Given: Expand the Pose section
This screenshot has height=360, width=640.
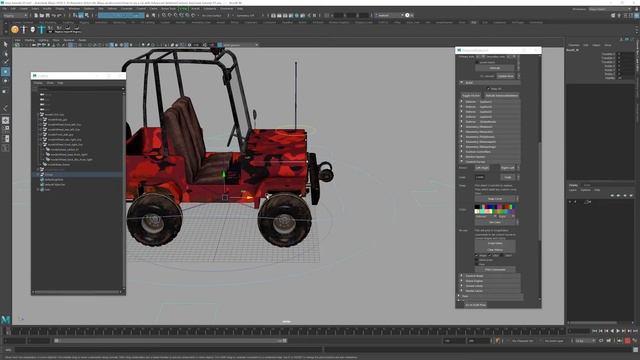Looking at the screenshot, I should point(459,296).
